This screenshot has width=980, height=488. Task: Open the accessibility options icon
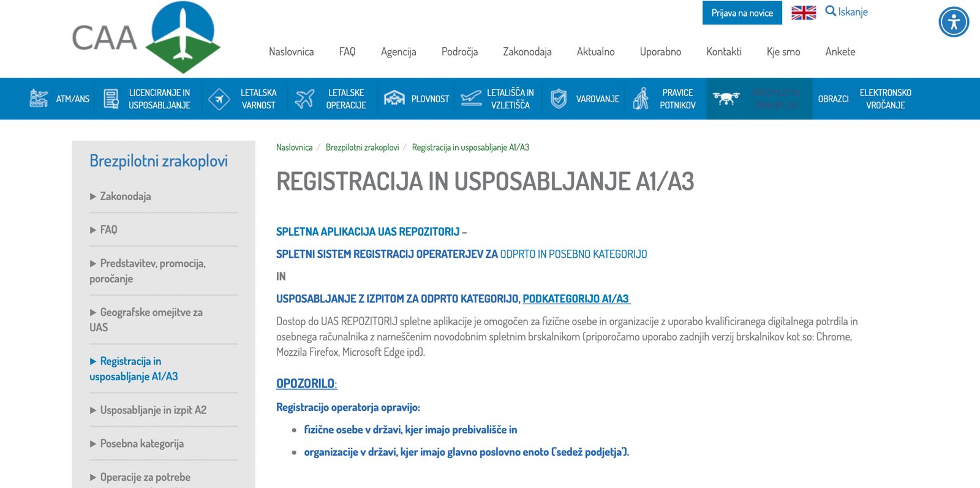point(954,22)
